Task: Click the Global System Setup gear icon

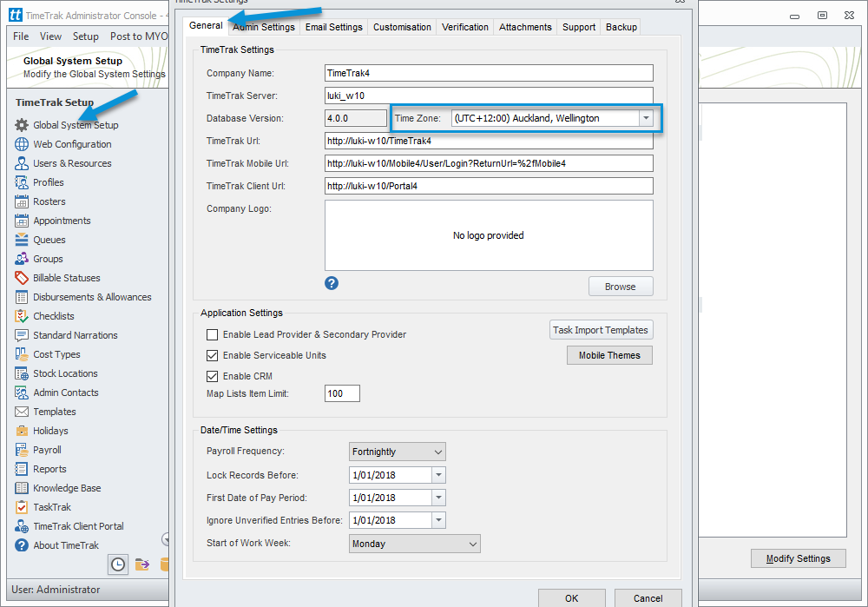Action: 22,125
